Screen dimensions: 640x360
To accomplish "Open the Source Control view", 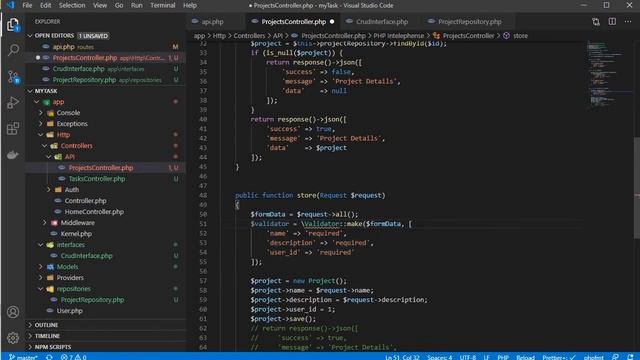I will (13, 77).
